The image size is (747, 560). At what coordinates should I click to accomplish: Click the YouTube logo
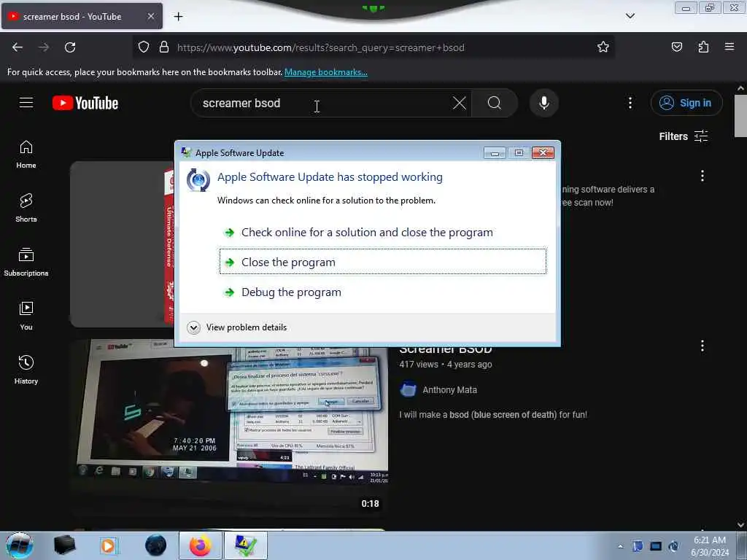[85, 103]
